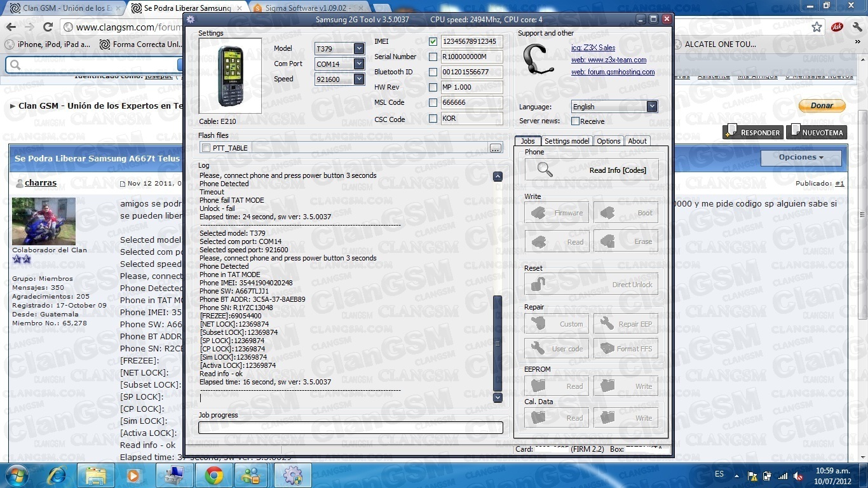
Task: Click the Erase button
Action: 626,241
